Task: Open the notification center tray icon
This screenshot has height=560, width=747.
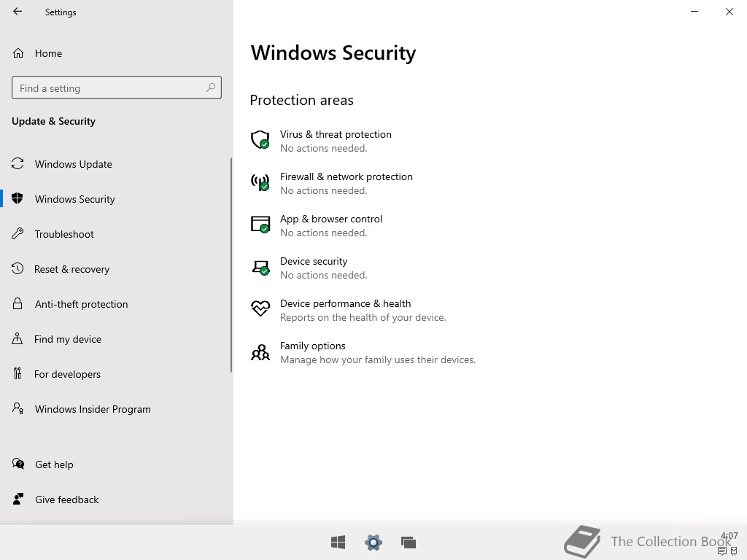Action: [722, 551]
